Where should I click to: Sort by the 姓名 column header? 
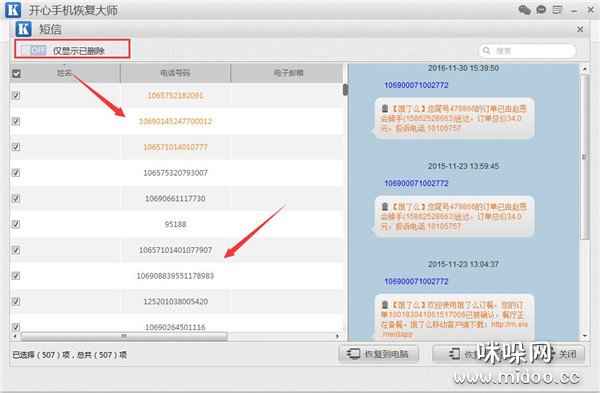click(x=65, y=73)
